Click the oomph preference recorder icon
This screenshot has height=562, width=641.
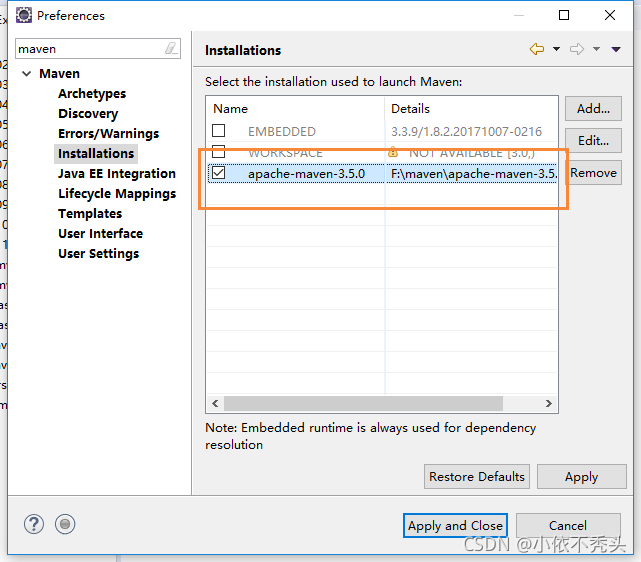coord(65,524)
